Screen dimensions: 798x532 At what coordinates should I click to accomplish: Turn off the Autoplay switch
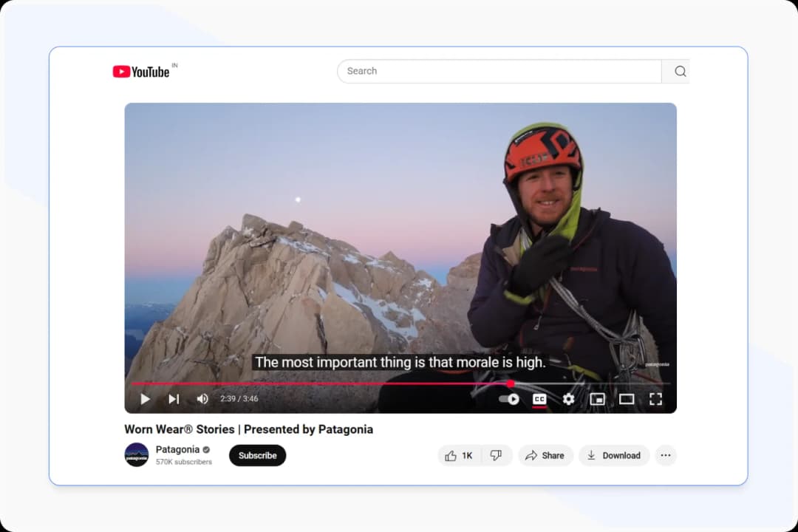click(x=509, y=398)
